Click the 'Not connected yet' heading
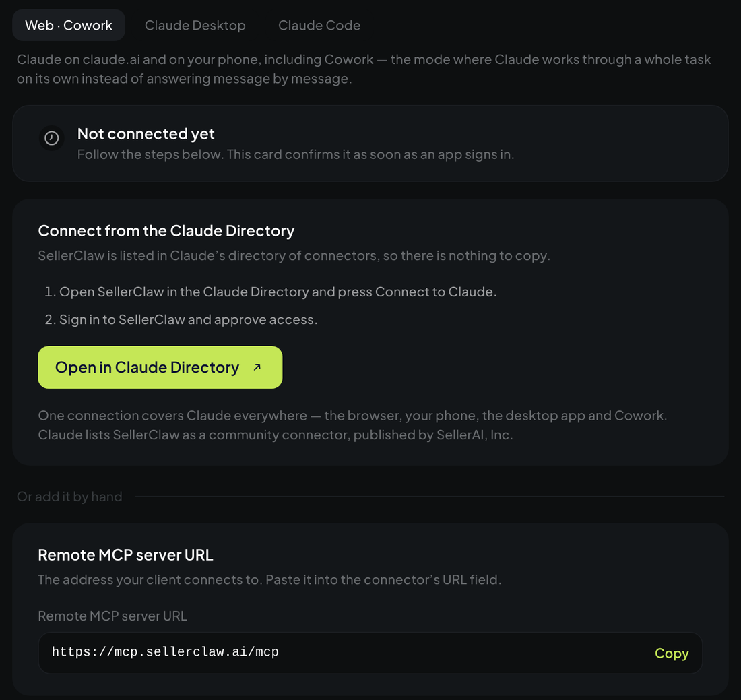Viewport: 741px width, 700px height. click(x=146, y=134)
